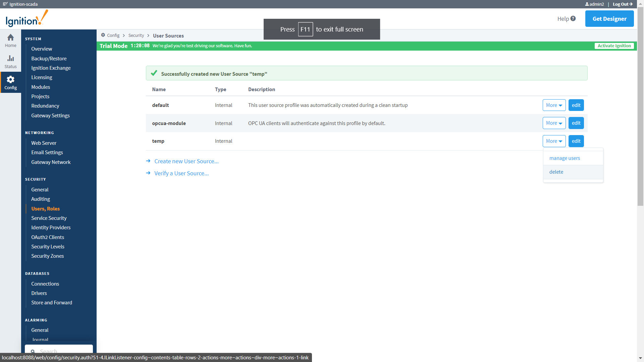Viewport: 644px width, 362px height.
Task: Click Help text link
Action: pyautogui.click(x=563, y=19)
